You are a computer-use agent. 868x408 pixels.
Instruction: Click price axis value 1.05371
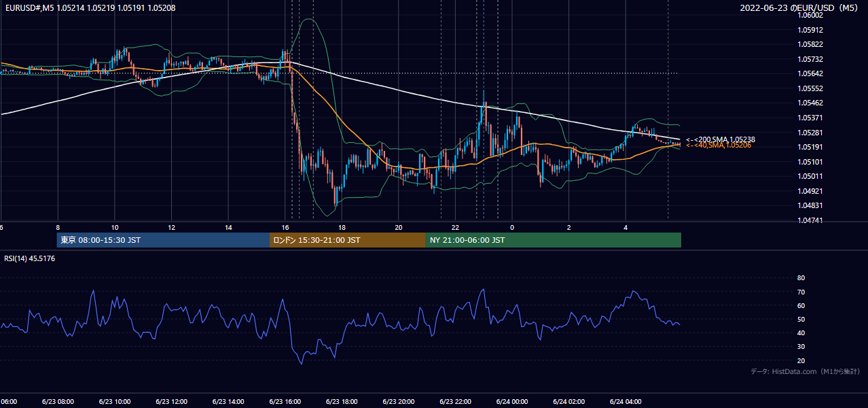(810, 118)
